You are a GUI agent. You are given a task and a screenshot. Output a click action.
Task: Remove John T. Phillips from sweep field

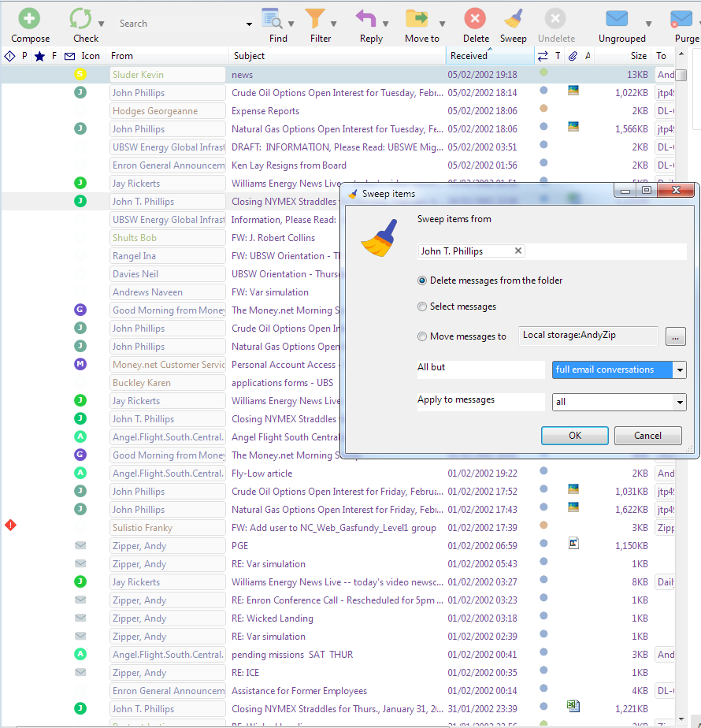click(517, 251)
